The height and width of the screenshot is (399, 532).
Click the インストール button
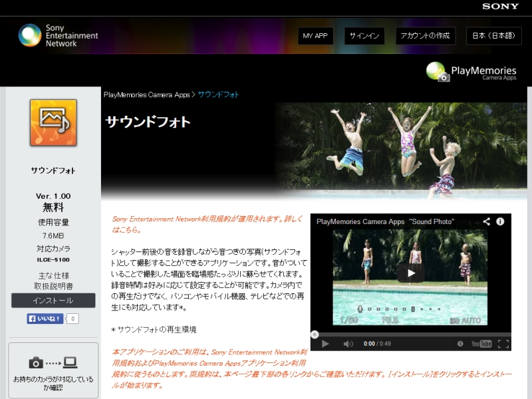(53, 301)
